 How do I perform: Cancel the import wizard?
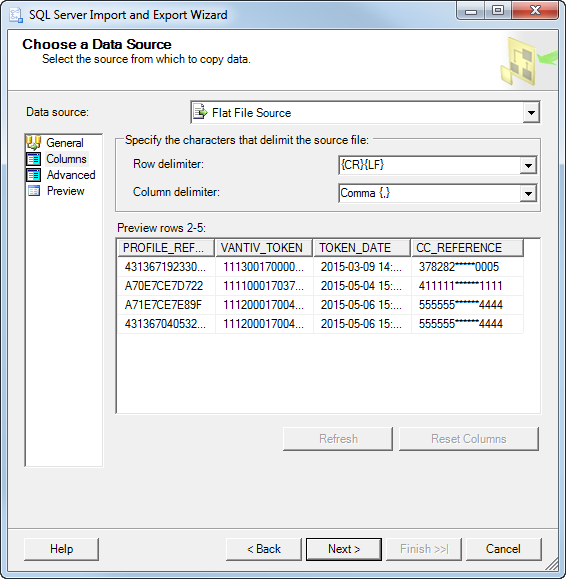tap(504, 549)
